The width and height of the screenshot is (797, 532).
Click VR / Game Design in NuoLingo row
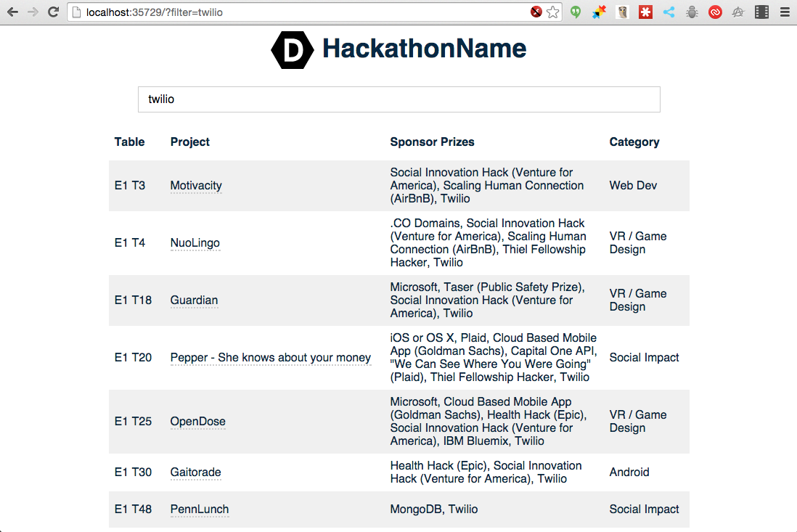[x=638, y=243]
